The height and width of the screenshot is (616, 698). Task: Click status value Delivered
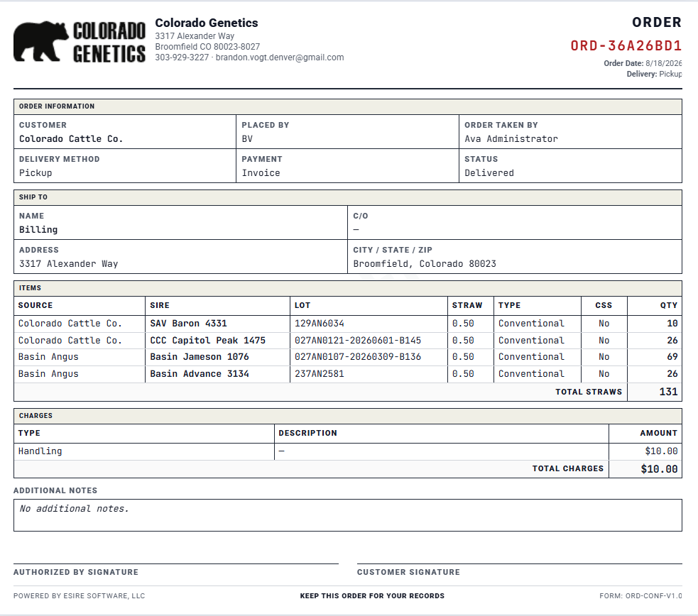point(489,173)
